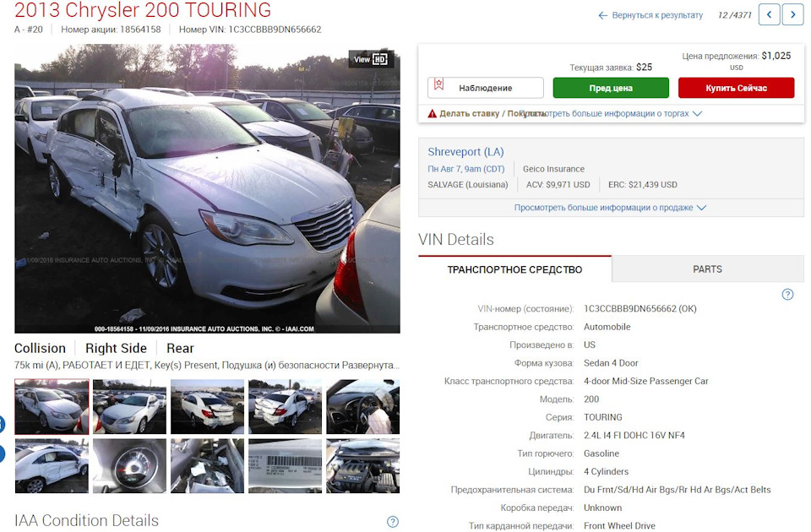This screenshot has height=532, width=811.
Task: Click the Collision damage label
Action: click(x=40, y=349)
